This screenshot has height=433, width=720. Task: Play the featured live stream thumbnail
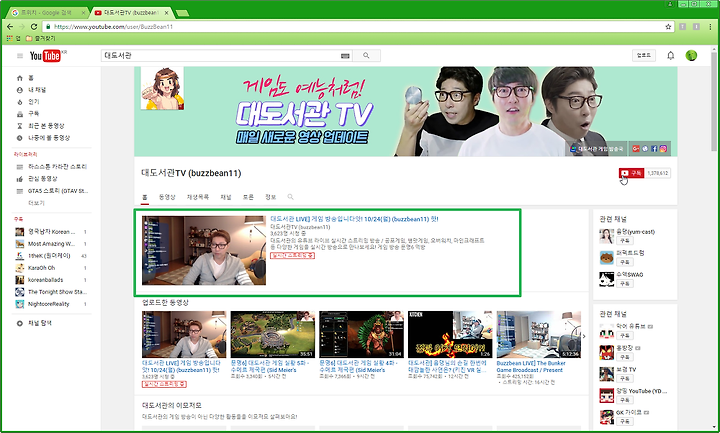(204, 250)
